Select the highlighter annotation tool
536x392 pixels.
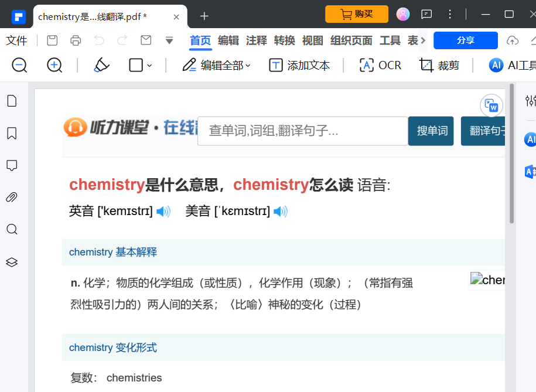click(x=101, y=65)
